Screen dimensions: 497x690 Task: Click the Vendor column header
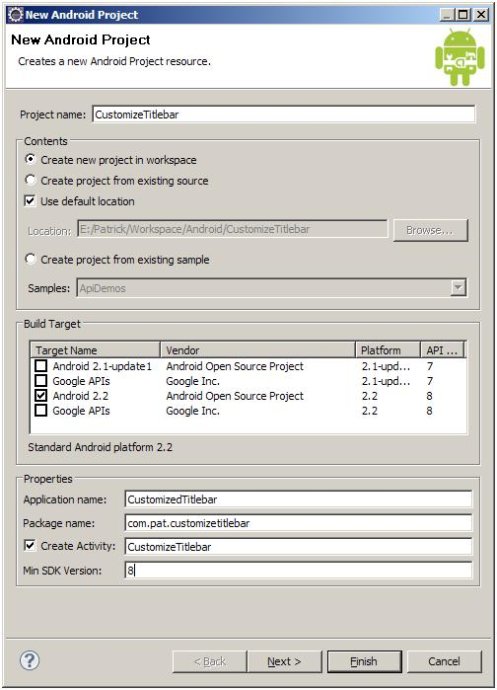click(x=258, y=350)
